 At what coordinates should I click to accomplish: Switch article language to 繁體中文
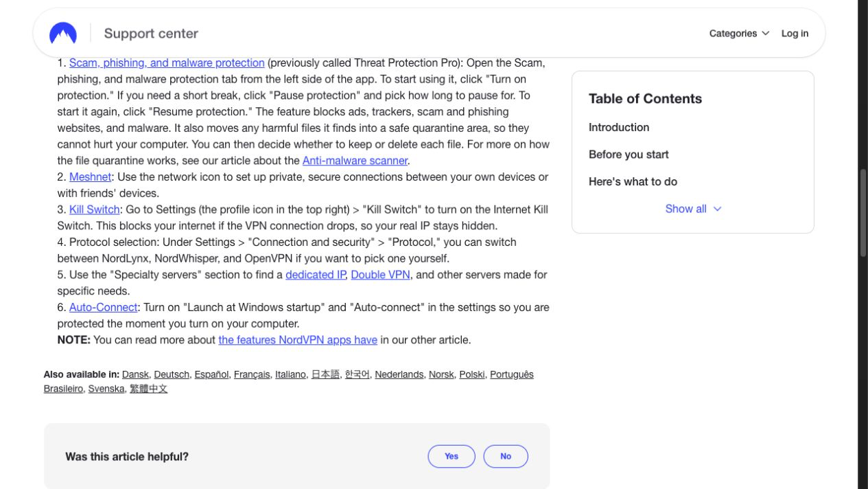(149, 389)
